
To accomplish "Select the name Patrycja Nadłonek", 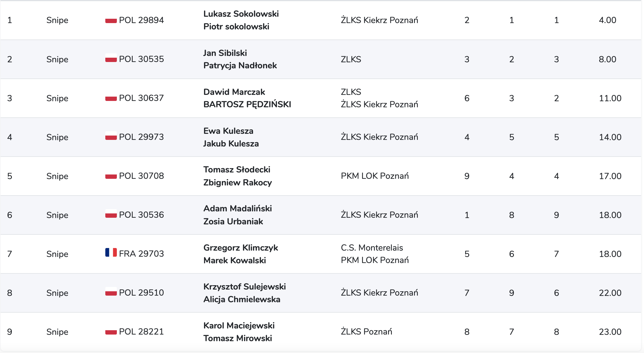I will pyautogui.click(x=240, y=65).
